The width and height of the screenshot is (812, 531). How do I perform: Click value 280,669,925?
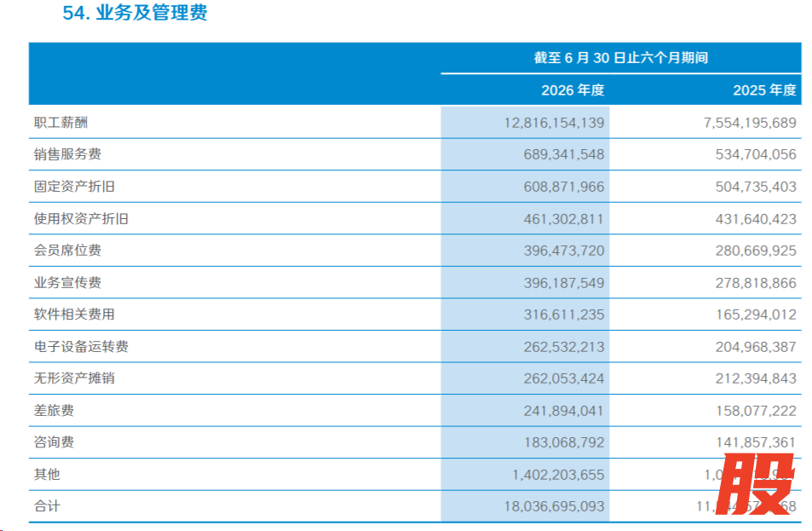pos(756,251)
